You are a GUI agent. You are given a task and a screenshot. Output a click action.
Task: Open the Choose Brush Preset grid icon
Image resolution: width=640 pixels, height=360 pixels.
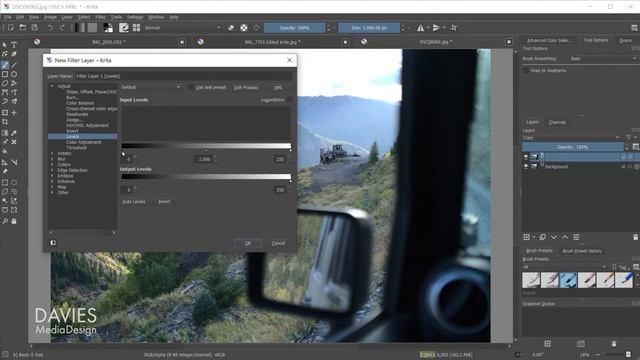(136, 28)
